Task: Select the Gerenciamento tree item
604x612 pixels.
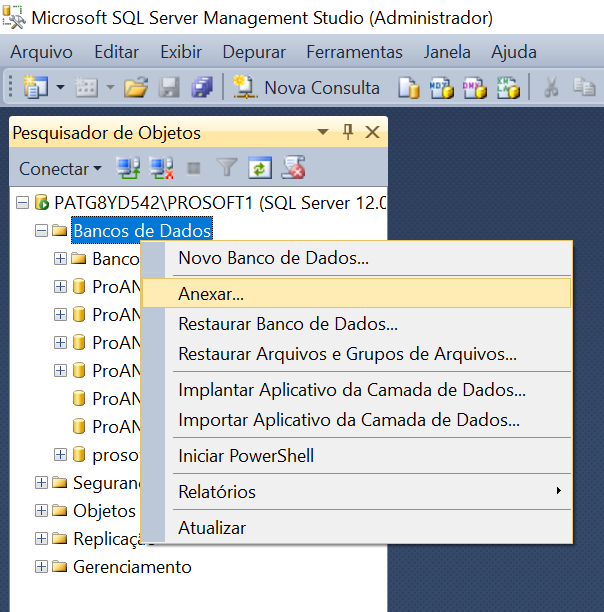Action: tap(131, 567)
